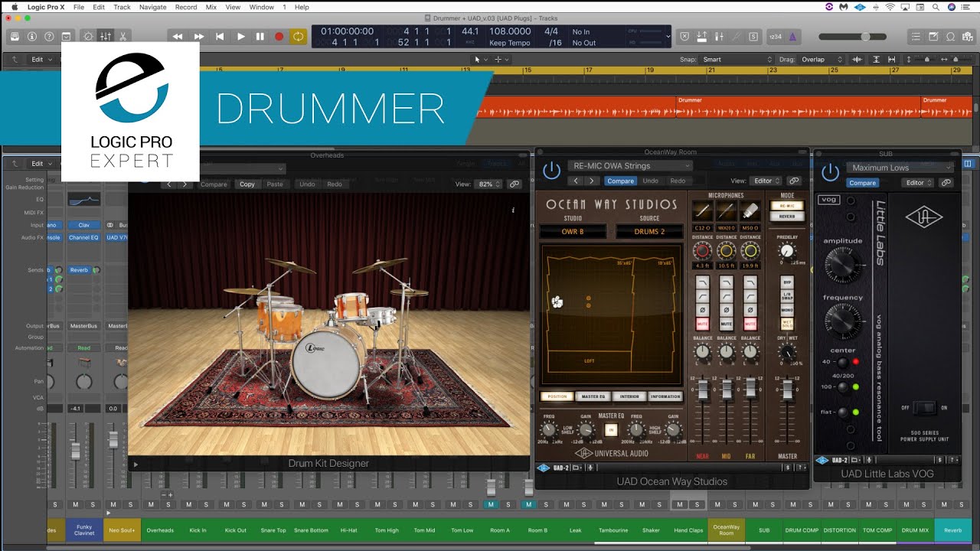Toggle the Solo S button in control bar
The width and height of the screenshot is (980, 551).
754,36
